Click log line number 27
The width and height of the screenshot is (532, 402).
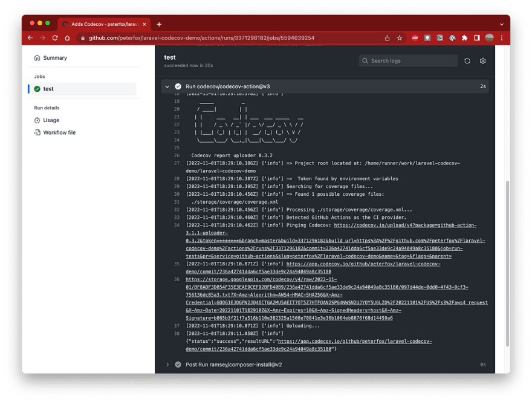tap(177, 163)
